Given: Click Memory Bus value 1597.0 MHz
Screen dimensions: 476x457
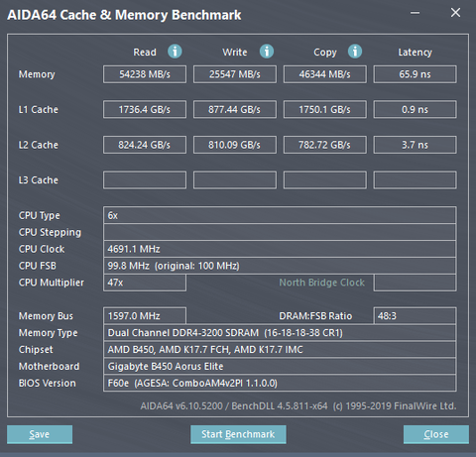Looking at the screenshot, I should coord(145,316).
